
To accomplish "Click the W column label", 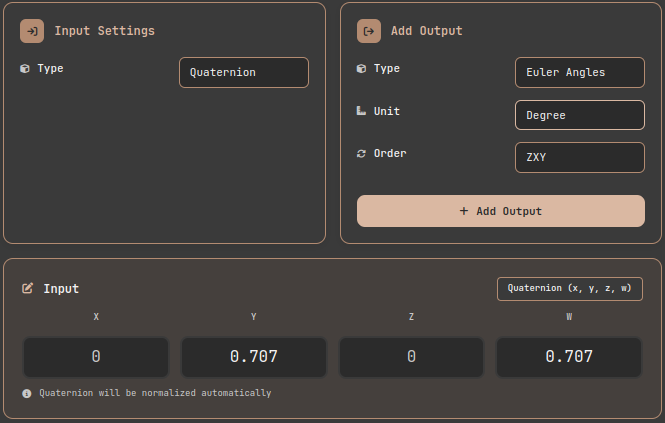I will [x=569, y=317].
